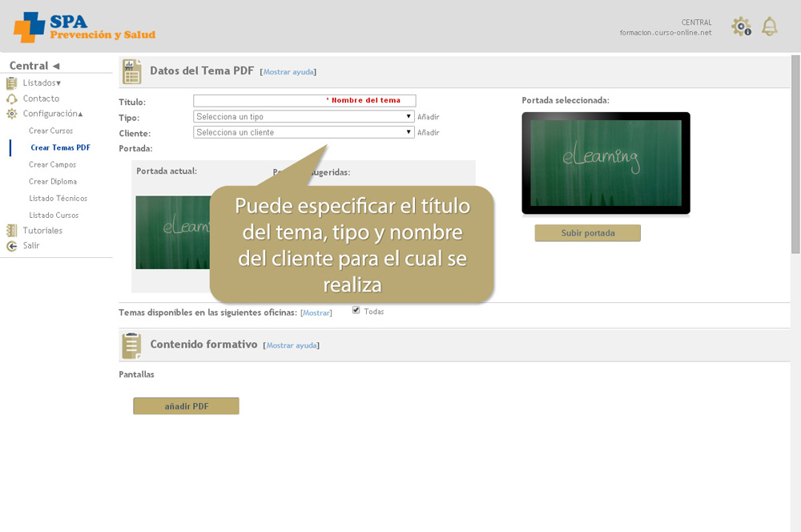Open the Tipo dropdown
The width and height of the screenshot is (801, 532).
point(304,116)
